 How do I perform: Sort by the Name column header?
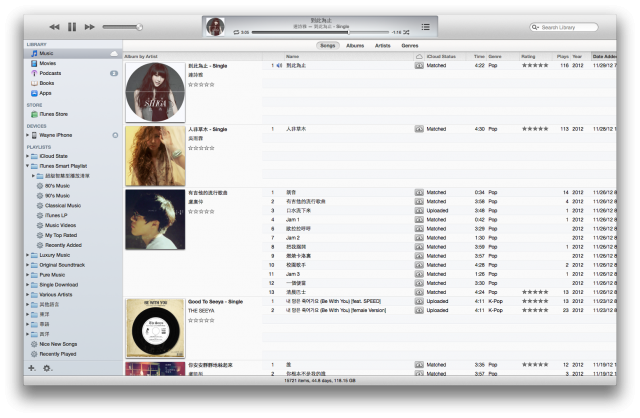point(349,56)
